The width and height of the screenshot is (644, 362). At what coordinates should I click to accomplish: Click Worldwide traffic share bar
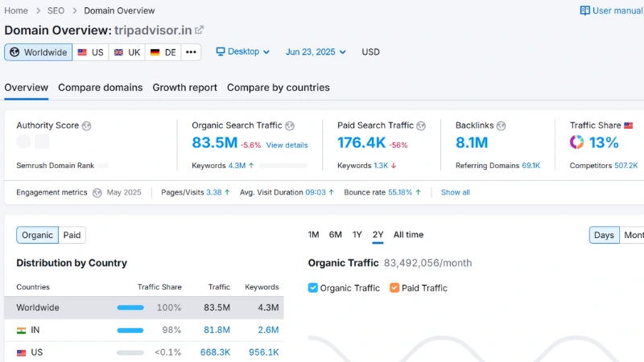(130, 307)
